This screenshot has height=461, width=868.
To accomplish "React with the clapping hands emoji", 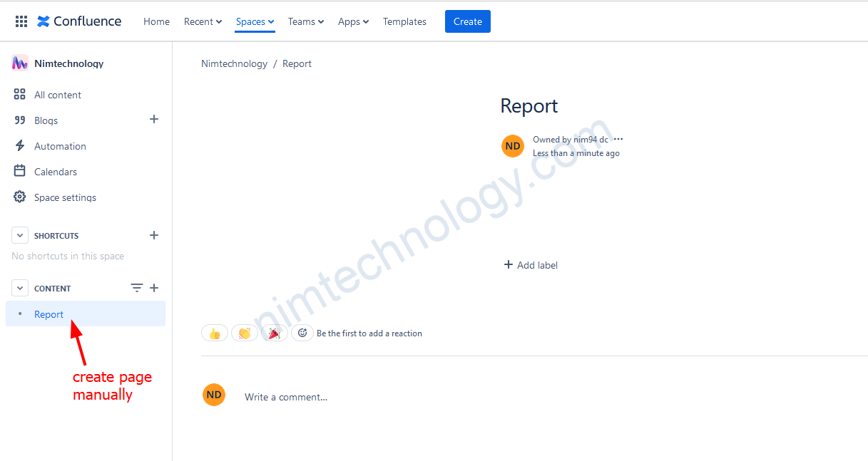I will (245, 333).
